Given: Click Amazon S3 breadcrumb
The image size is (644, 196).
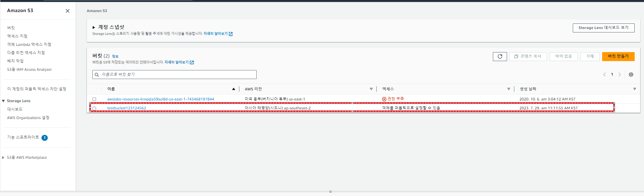Looking at the screenshot, I should coord(97,11).
